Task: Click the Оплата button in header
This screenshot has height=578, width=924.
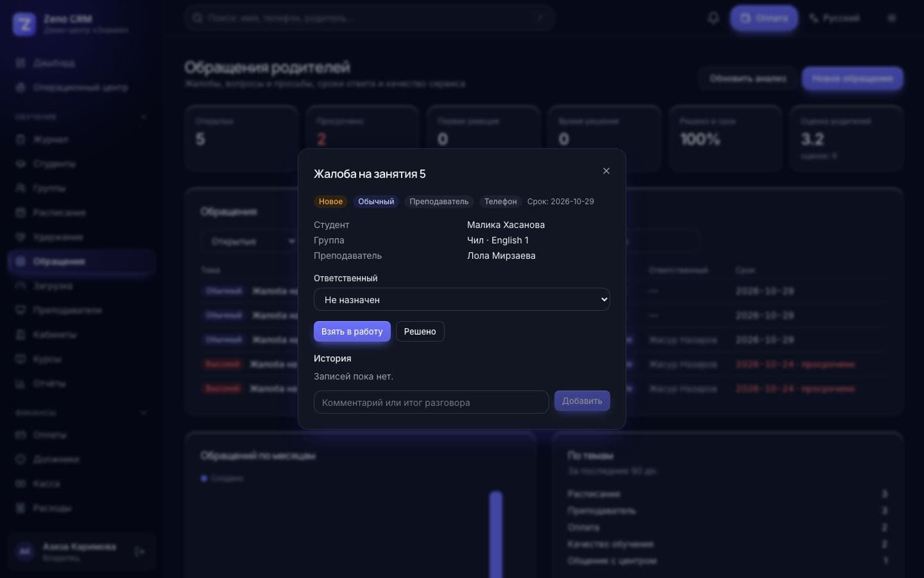Action: point(764,18)
